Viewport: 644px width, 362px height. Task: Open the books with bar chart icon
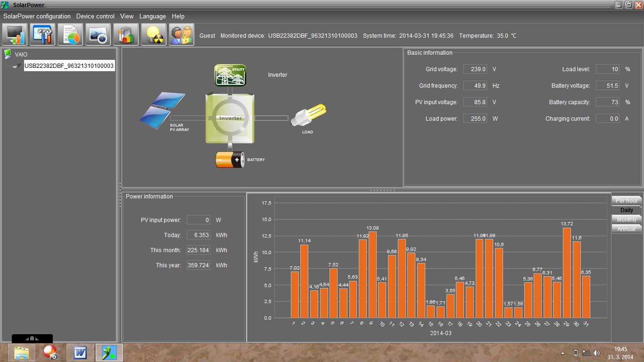tap(126, 35)
